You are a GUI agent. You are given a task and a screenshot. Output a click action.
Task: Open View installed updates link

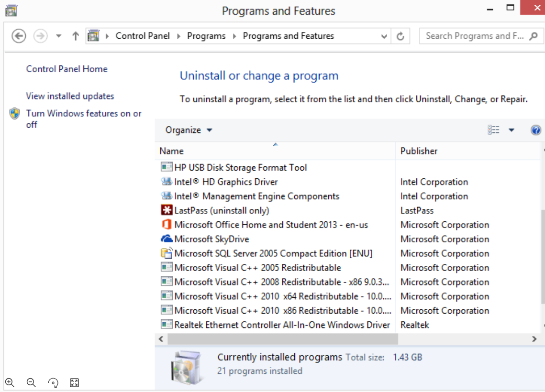click(70, 96)
